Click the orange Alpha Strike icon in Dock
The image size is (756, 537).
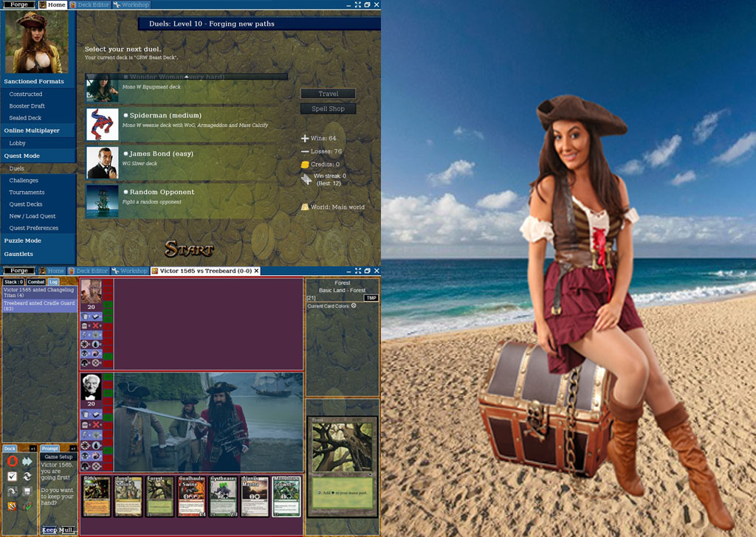(x=13, y=506)
